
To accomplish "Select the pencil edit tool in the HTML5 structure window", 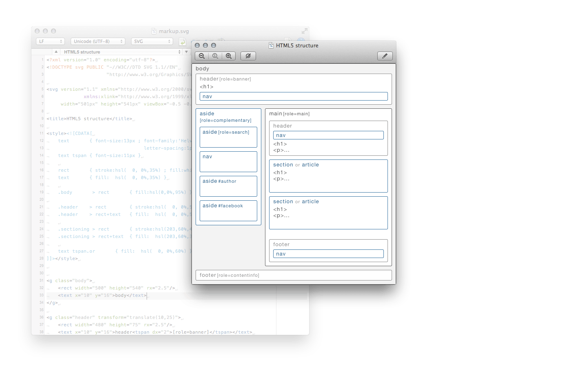I will pos(384,56).
